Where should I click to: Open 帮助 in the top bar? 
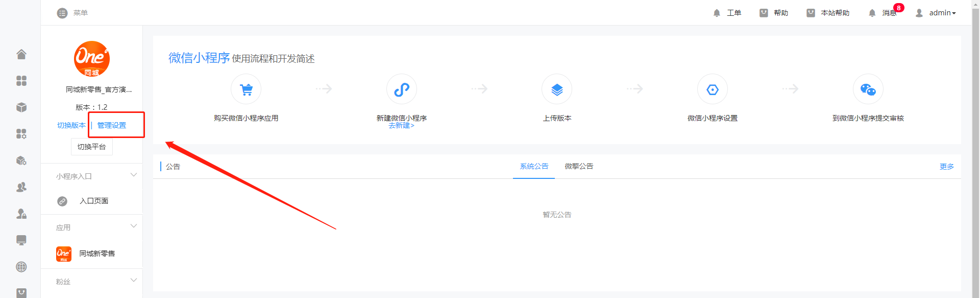click(x=781, y=13)
